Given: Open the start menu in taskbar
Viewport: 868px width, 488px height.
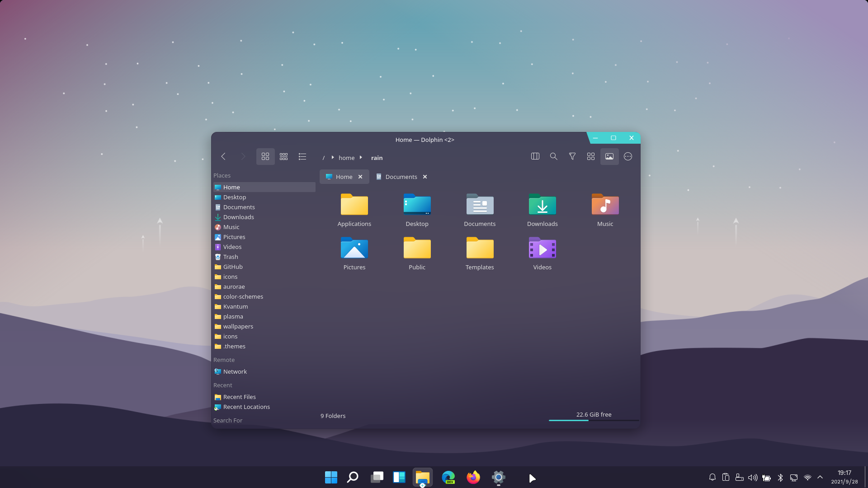Looking at the screenshot, I should 331,477.
